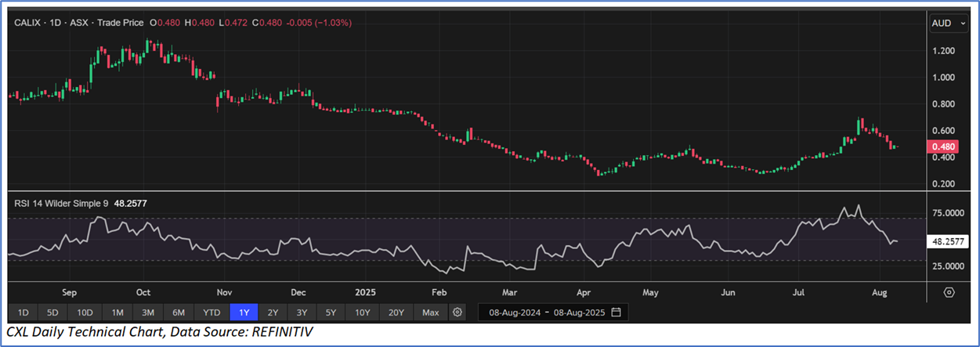Open chart settings hexagon icon at bottom right
The height and width of the screenshot is (347, 980).
click(949, 292)
